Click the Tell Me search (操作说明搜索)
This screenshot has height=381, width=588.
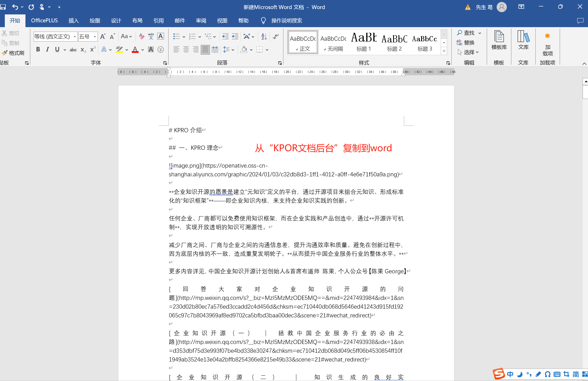(x=281, y=21)
